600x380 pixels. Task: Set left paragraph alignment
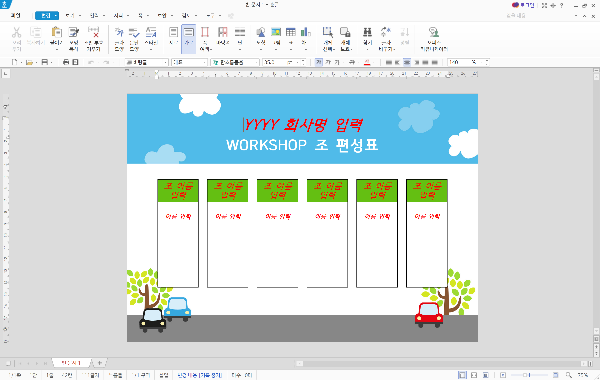[x=398, y=62]
